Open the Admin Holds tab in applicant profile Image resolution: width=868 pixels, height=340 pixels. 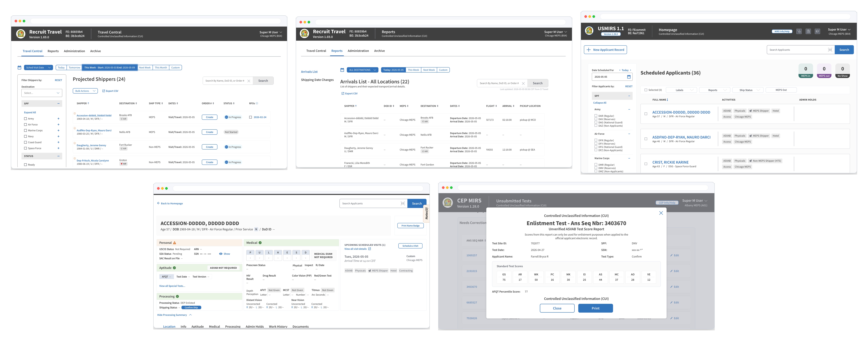[255, 326]
